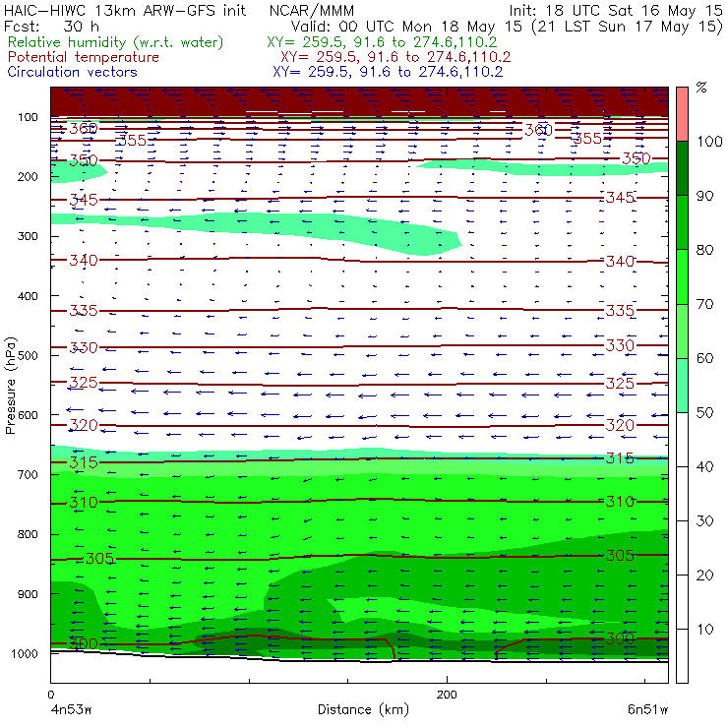Click the '340' contour label nearest the 4n53w end
This screenshot has width=728, height=728.
pyautogui.click(x=84, y=260)
